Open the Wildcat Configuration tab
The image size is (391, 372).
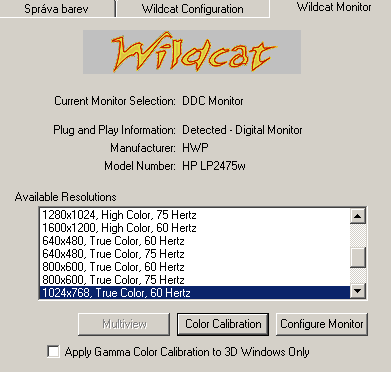(193, 8)
